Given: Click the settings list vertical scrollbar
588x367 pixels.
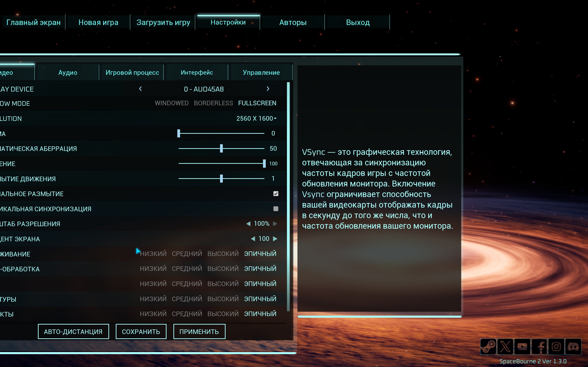Looking at the screenshot, I should (x=288, y=197).
